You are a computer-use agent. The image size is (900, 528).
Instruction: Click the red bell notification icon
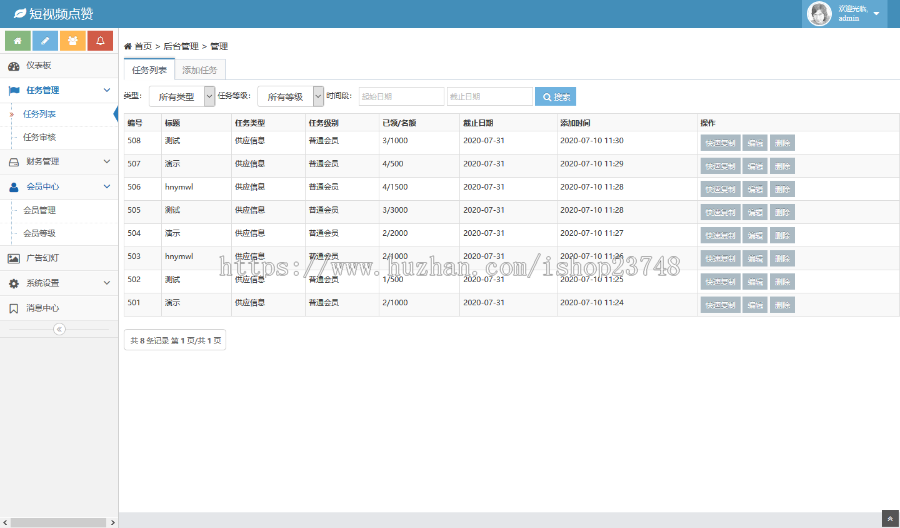[x=100, y=40]
